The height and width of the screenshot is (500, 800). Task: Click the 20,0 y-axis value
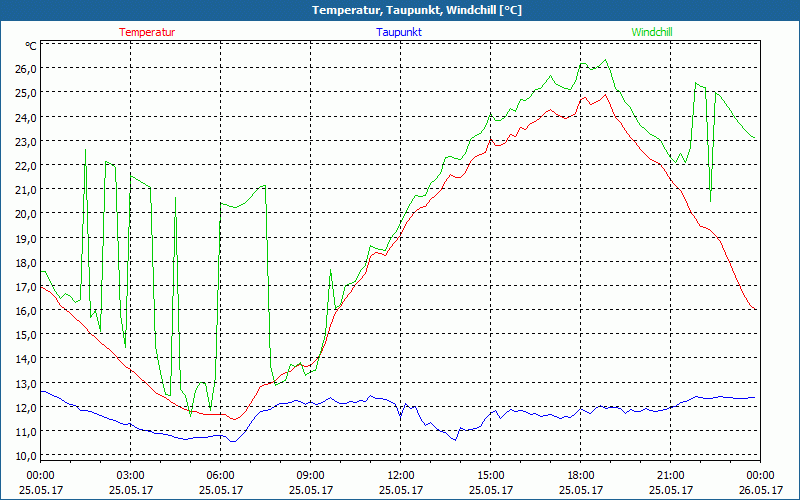point(26,214)
